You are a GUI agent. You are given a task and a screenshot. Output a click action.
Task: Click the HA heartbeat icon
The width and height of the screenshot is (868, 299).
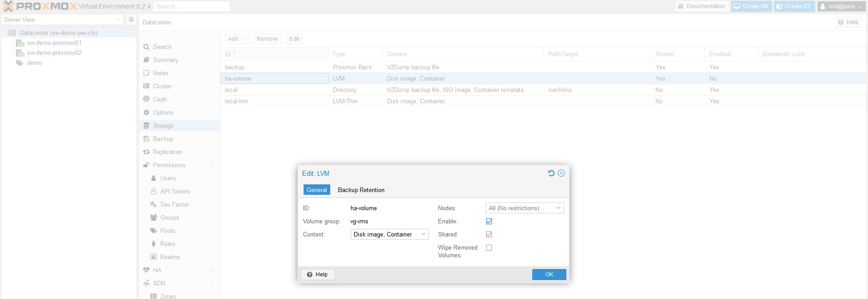[x=146, y=270]
